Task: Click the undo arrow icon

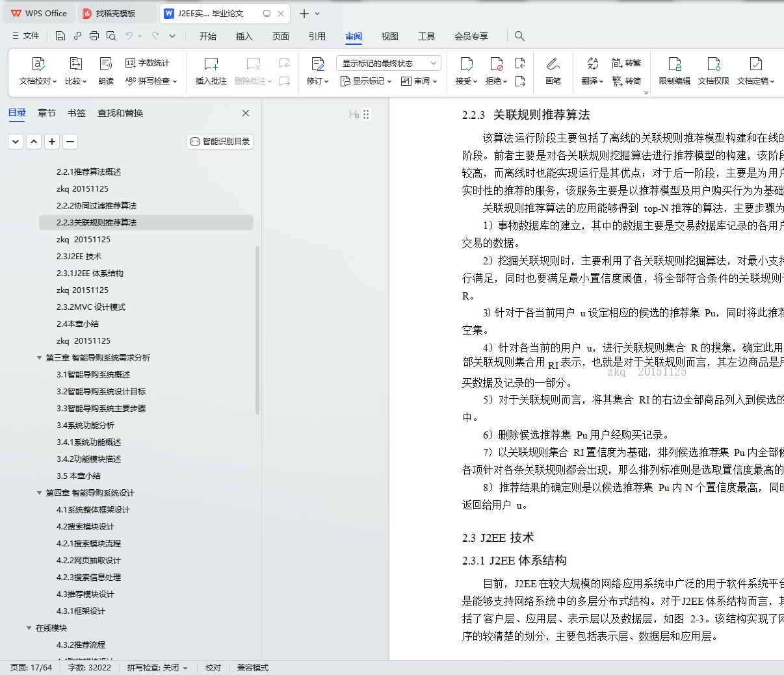Action: [129, 36]
